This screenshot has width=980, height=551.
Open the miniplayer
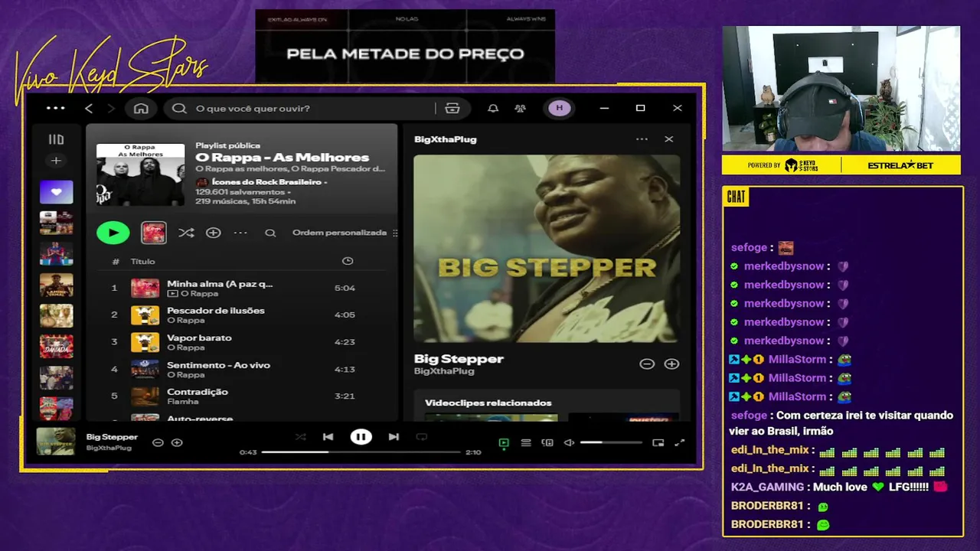click(x=658, y=443)
